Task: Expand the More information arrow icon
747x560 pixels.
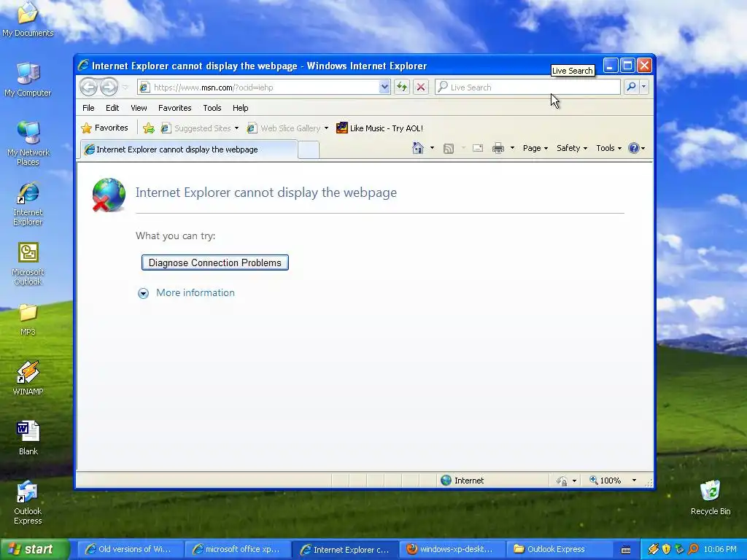Action: pos(143,293)
